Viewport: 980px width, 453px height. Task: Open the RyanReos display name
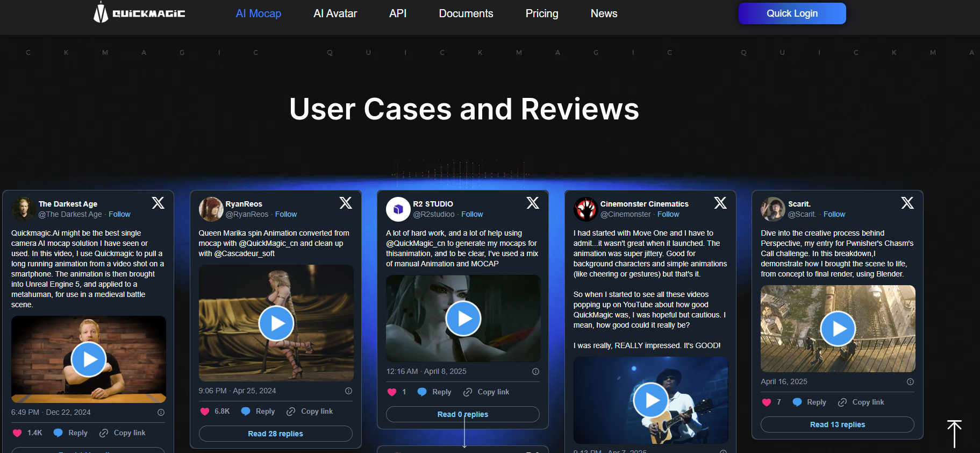pyautogui.click(x=244, y=204)
